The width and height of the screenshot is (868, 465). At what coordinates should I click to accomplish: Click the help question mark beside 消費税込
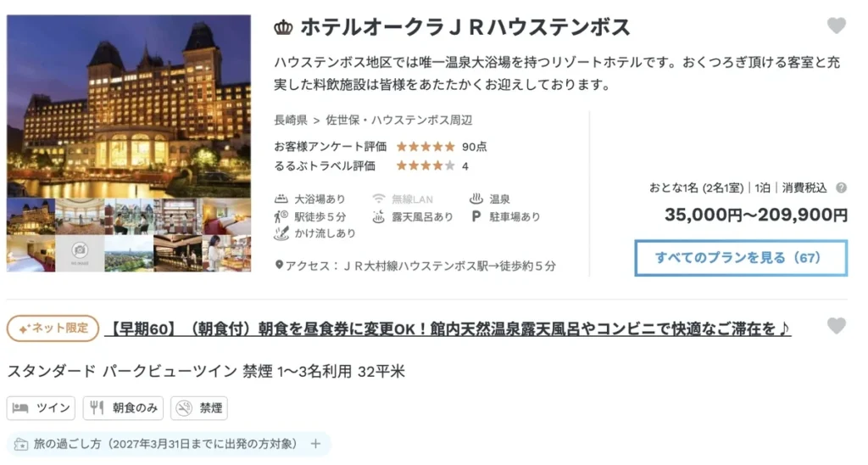[841, 188]
